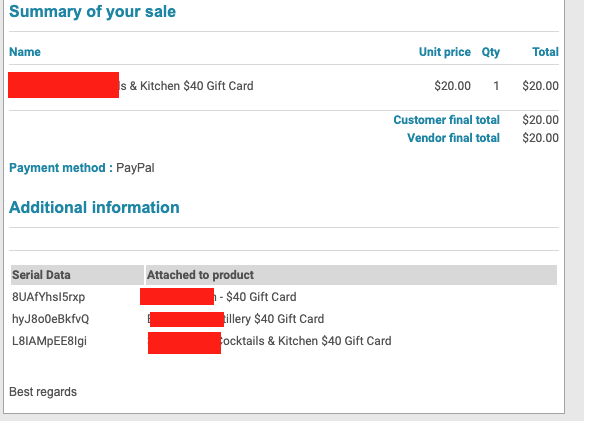Viewport: 607px width, 421px height.
Task: Select serial code hyJ8o0eBkfvQ
Action: click(x=50, y=319)
